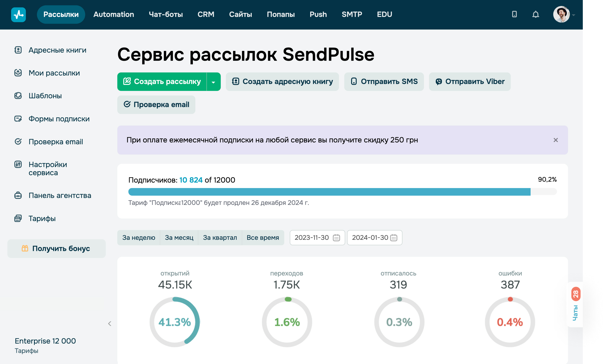Go to CRM tab

[206, 14]
